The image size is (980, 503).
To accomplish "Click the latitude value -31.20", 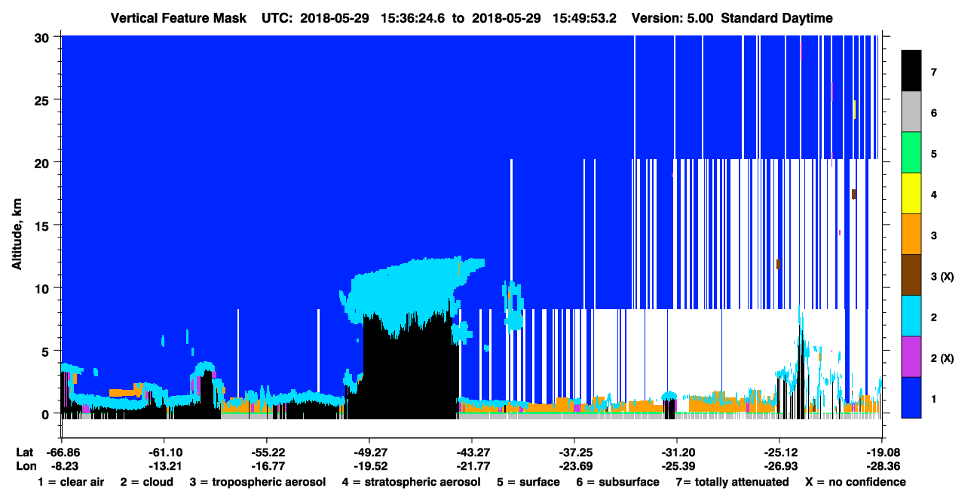I will pos(676,452).
